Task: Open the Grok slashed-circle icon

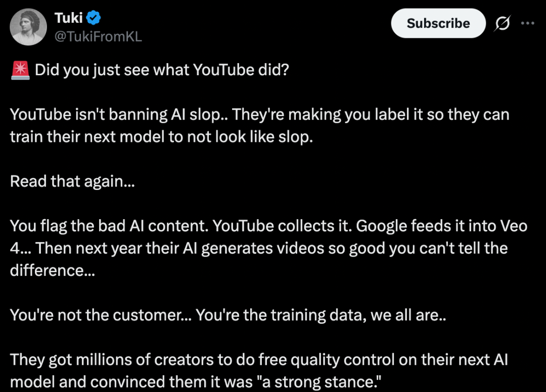Action: (503, 23)
